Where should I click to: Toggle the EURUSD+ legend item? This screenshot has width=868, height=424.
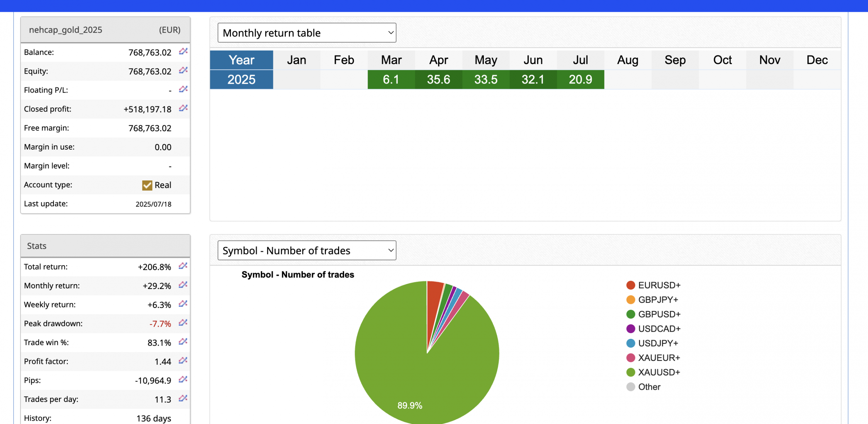(659, 285)
